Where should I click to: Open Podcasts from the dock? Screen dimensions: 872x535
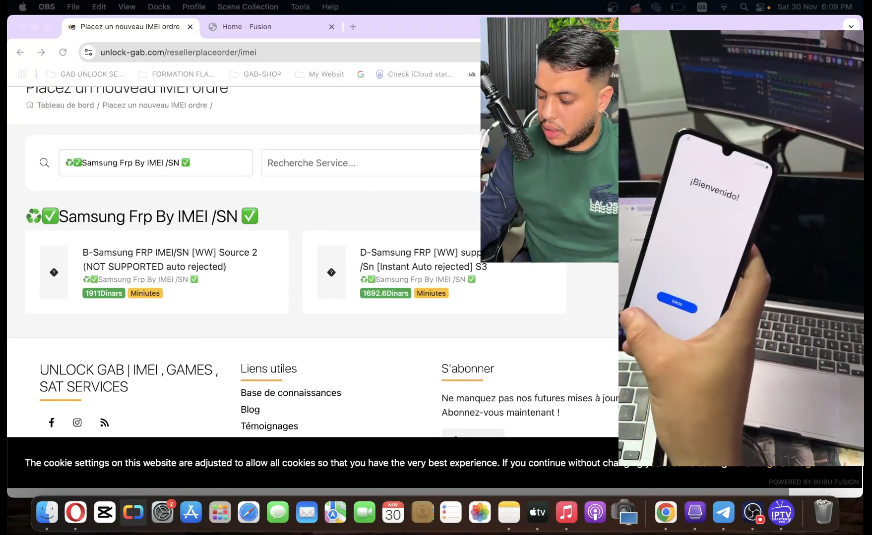point(595,512)
